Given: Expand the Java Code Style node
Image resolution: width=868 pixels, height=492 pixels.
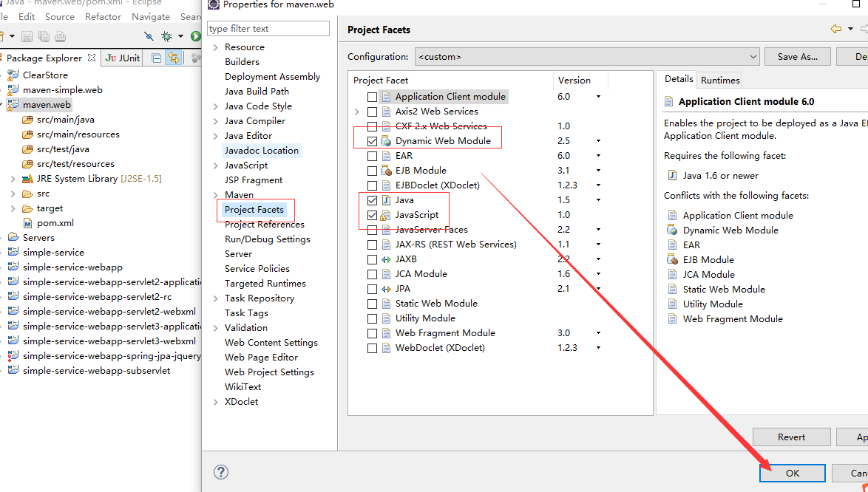Looking at the screenshot, I should 215,106.
